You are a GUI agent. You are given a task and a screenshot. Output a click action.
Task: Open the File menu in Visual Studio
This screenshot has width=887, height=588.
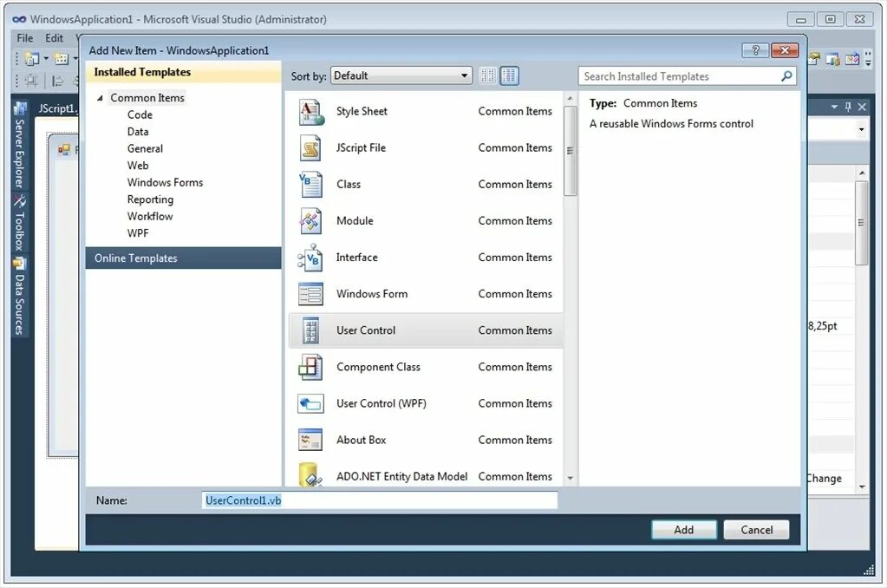click(25, 38)
